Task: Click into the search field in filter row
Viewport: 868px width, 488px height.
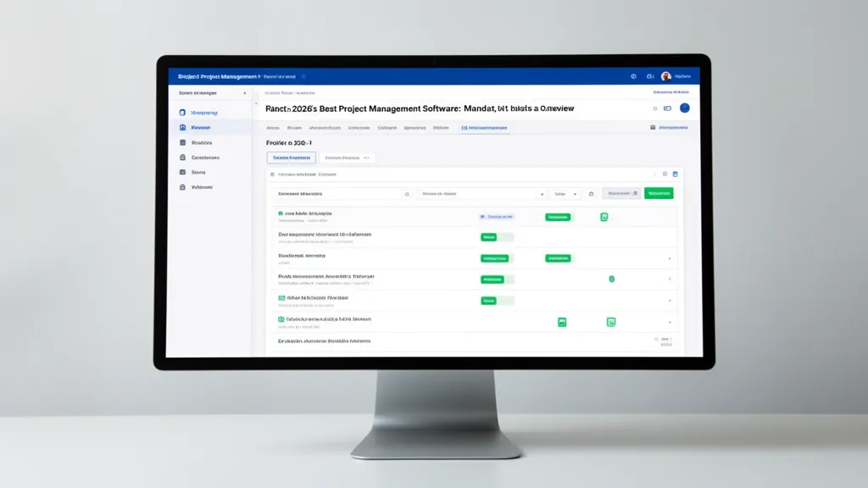Action: (x=337, y=194)
